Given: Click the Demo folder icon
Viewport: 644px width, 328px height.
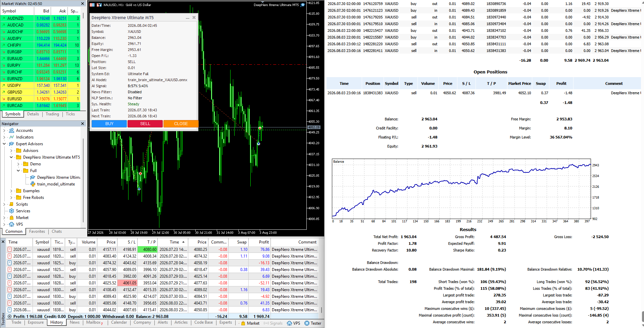Looking at the screenshot, I should point(26,164).
